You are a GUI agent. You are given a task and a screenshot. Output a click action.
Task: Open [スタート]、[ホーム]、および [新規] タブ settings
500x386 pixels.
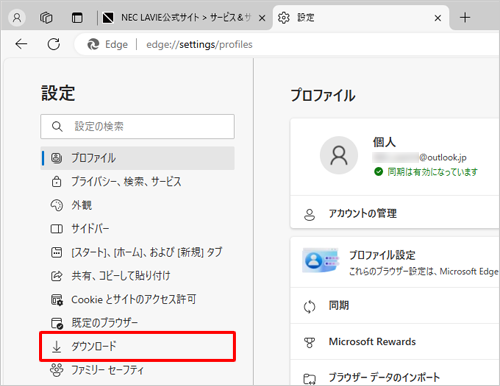tap(137, 252)
